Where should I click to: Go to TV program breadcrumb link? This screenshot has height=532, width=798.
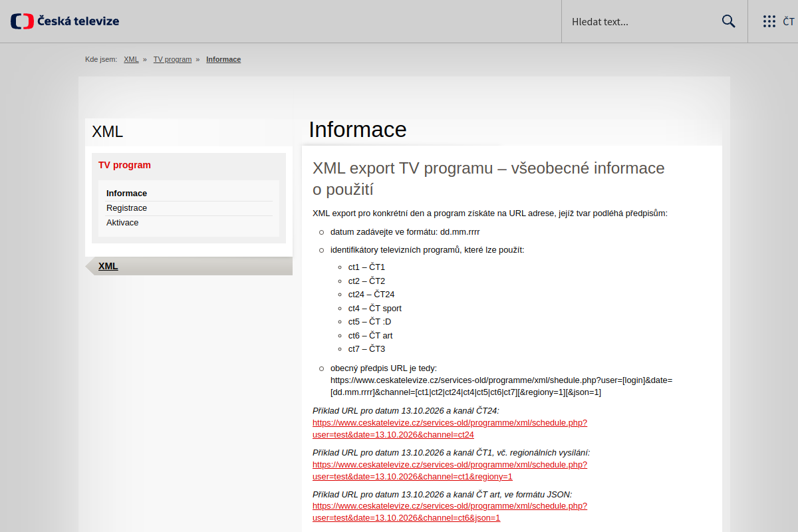point(172,59)
